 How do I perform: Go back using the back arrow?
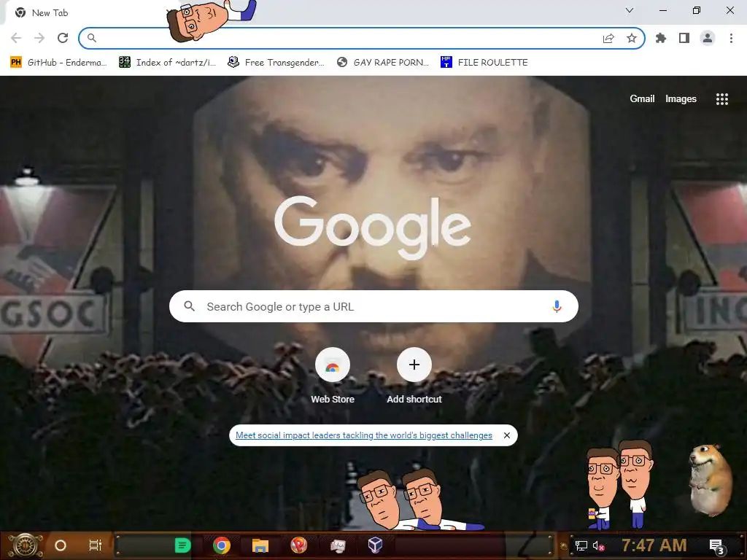[16, 38]
